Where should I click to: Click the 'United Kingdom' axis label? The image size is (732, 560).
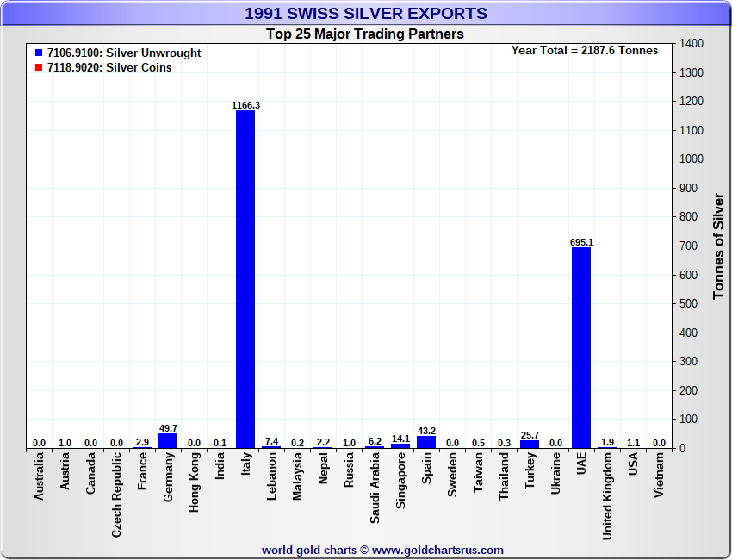(607, 496)
